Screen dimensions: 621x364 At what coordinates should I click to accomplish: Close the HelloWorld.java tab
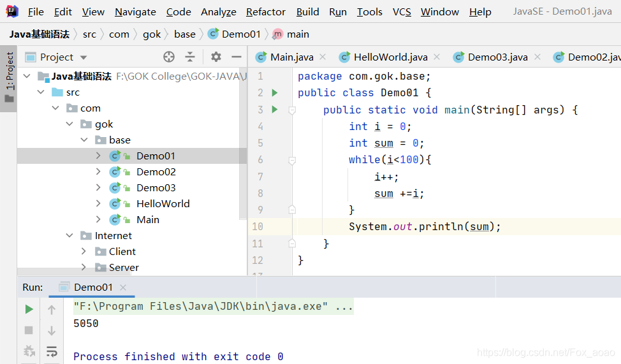pyautogui.click(x=437, y=57)
